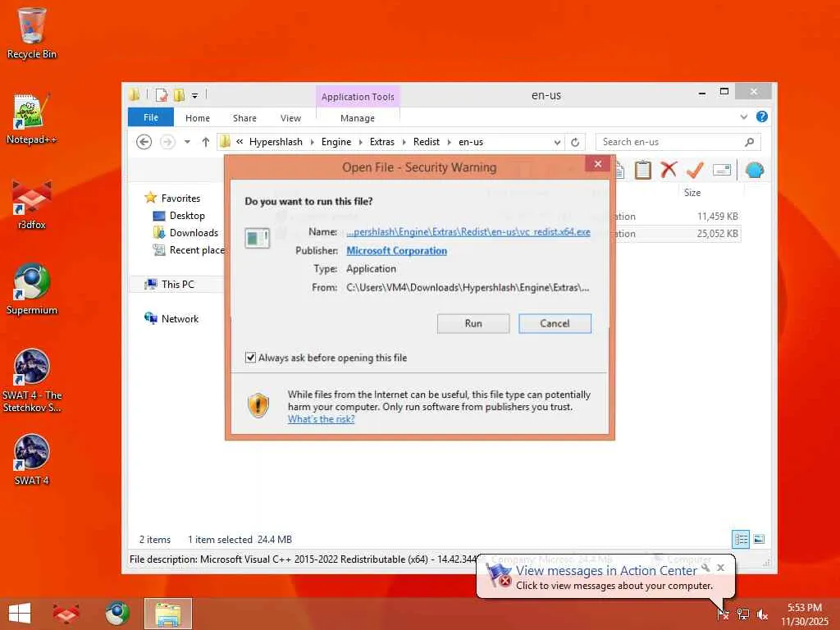Switch to the Share ribbon tab

click(244, 118)
